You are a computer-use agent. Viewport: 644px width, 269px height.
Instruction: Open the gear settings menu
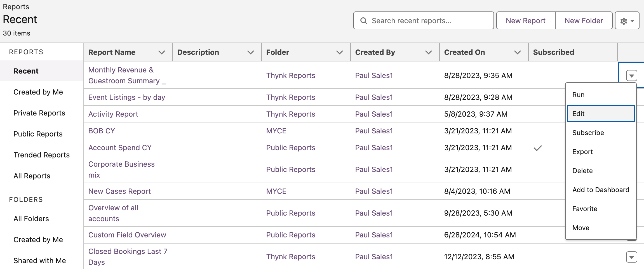[627, 21]
